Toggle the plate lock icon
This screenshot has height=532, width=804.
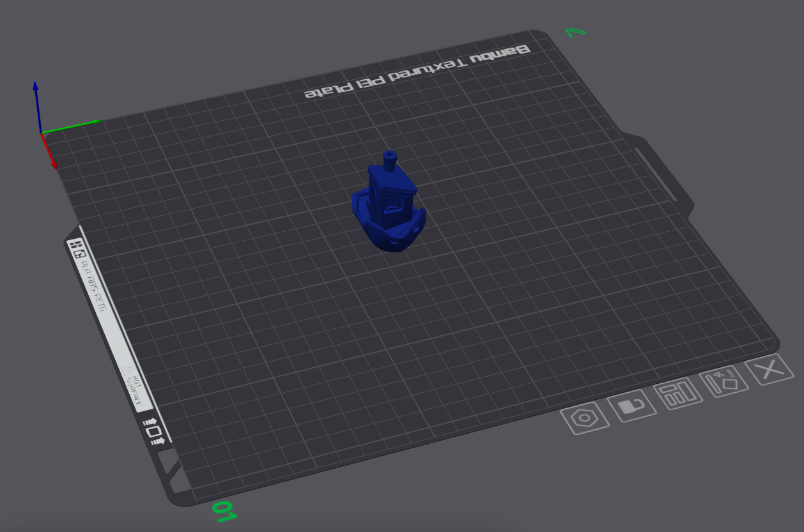pos(631,407)
